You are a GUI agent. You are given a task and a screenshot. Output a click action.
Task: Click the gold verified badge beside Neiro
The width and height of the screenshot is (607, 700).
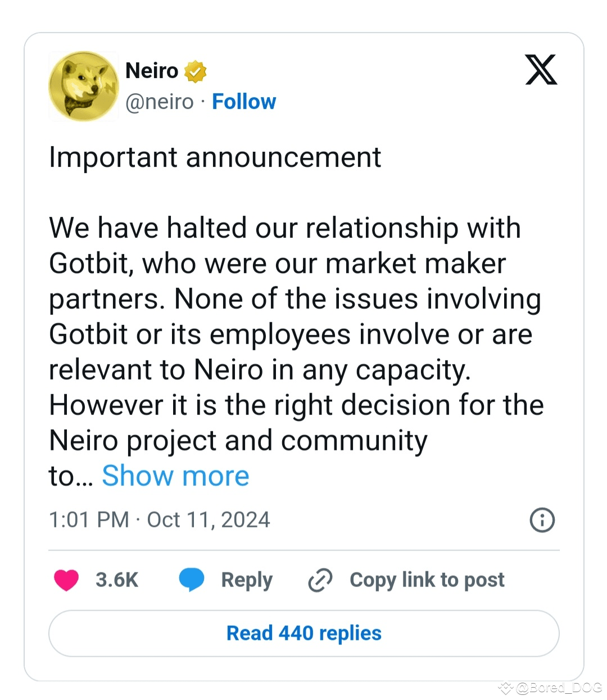coord(195,71)
